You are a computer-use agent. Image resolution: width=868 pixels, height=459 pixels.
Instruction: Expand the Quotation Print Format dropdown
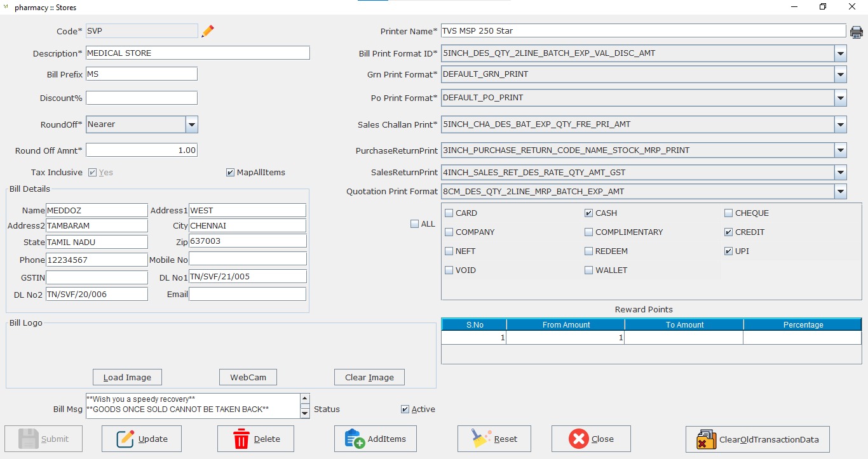tap(841, 191)
